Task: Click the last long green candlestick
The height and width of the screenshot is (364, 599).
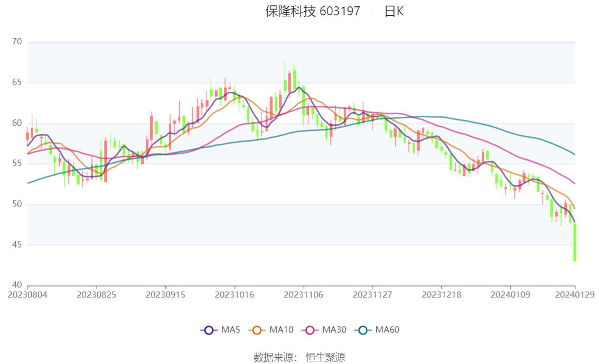Action: coord(575,242)
